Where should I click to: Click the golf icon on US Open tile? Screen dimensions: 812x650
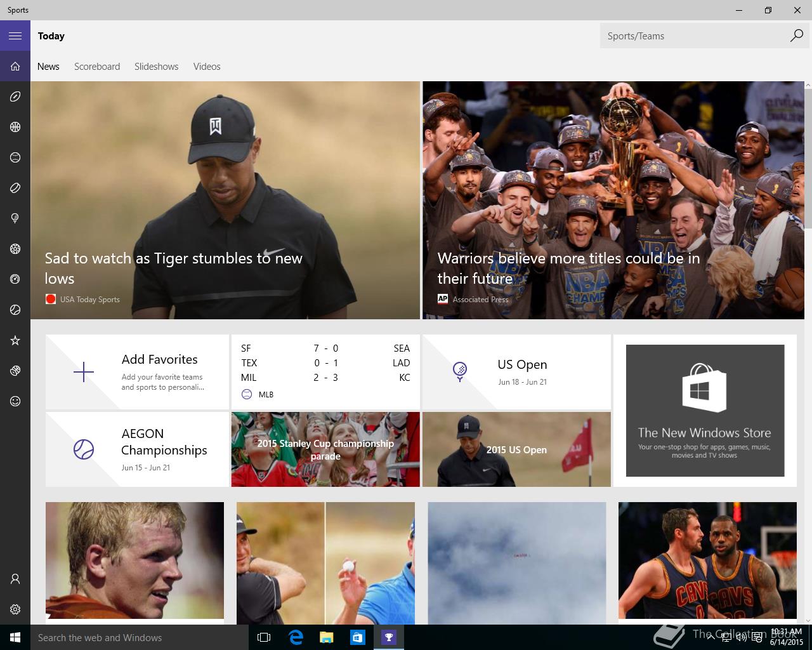(460, 371)
